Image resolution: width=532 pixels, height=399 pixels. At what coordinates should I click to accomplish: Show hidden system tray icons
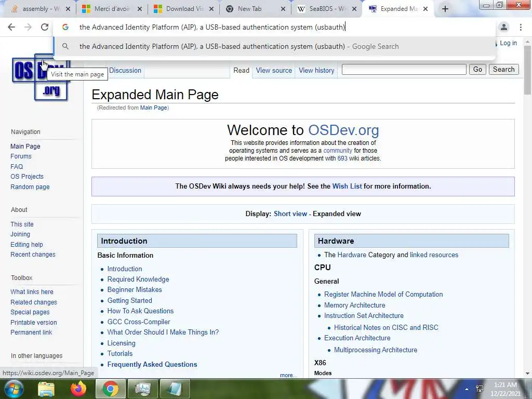[x=467, y=389]
